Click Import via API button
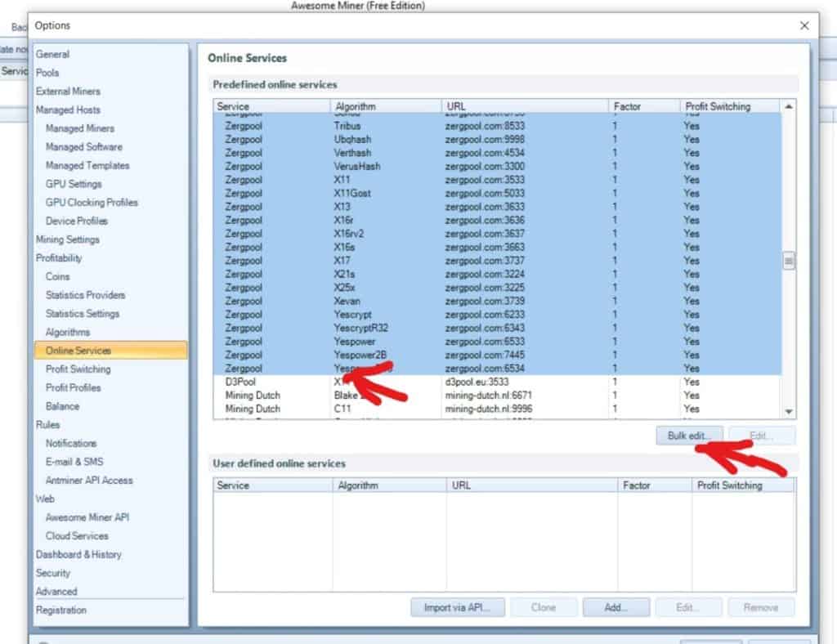 coord(458,608)
